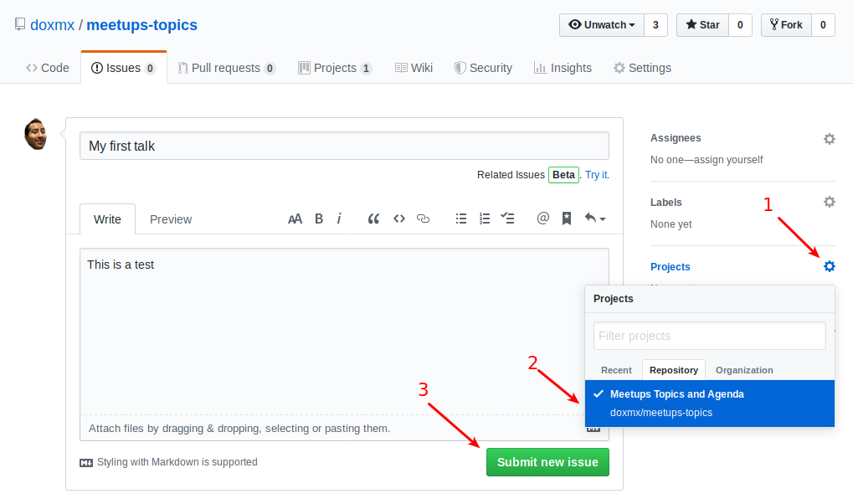Add a numbered list
853x504 pixels.
click(484, 219)
